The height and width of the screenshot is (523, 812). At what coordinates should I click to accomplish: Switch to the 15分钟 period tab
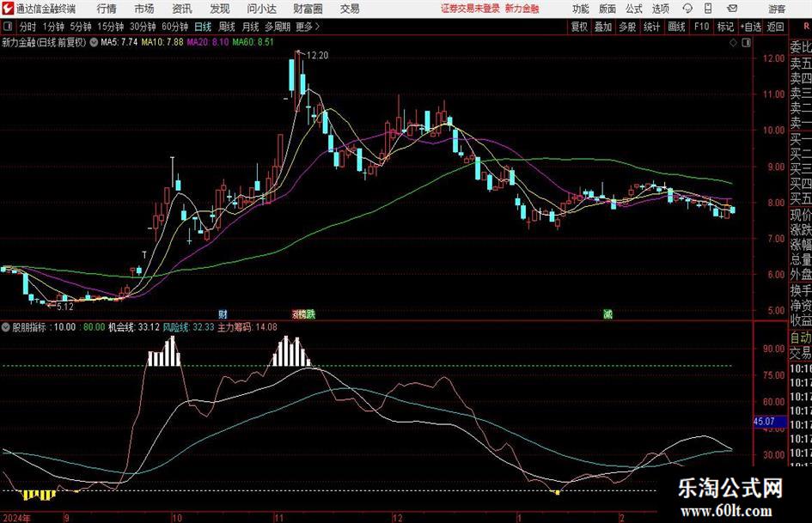110,27
